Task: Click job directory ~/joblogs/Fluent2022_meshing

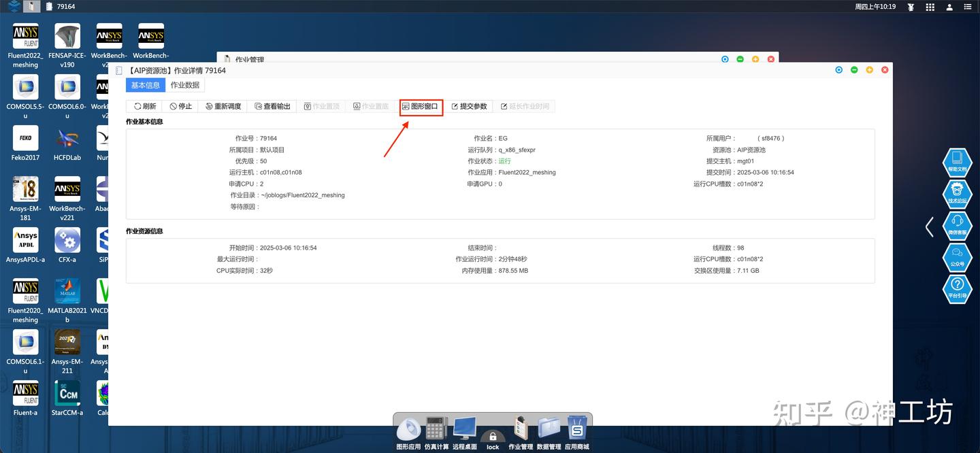Action: tap(302, 195)
